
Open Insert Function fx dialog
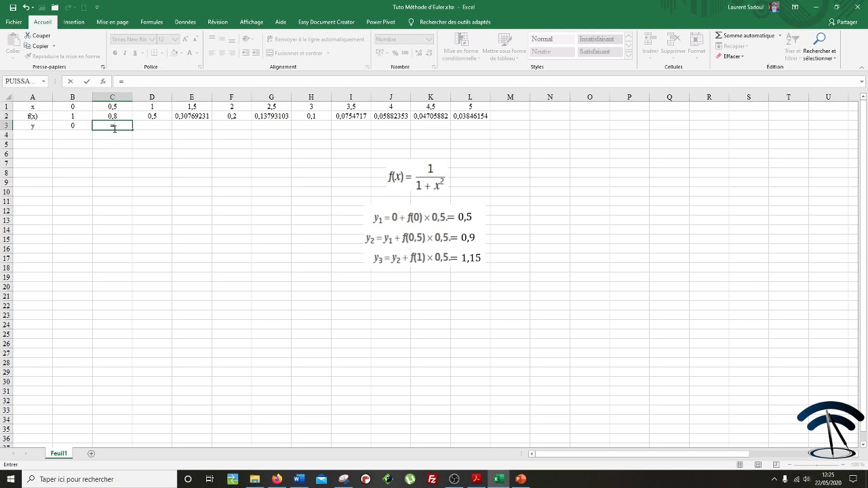tap(102, 81)
